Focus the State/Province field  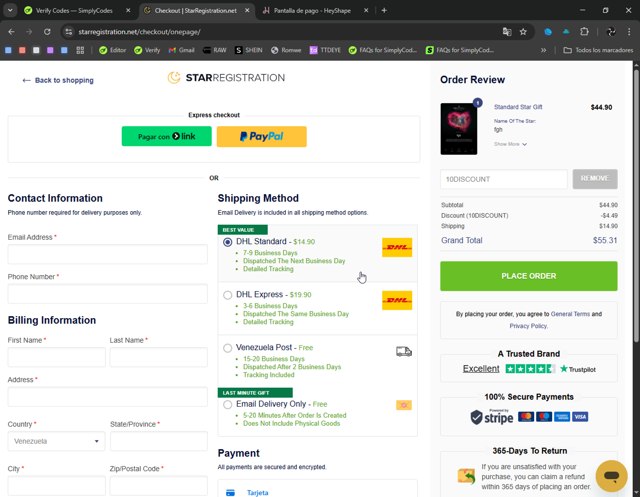158,441
